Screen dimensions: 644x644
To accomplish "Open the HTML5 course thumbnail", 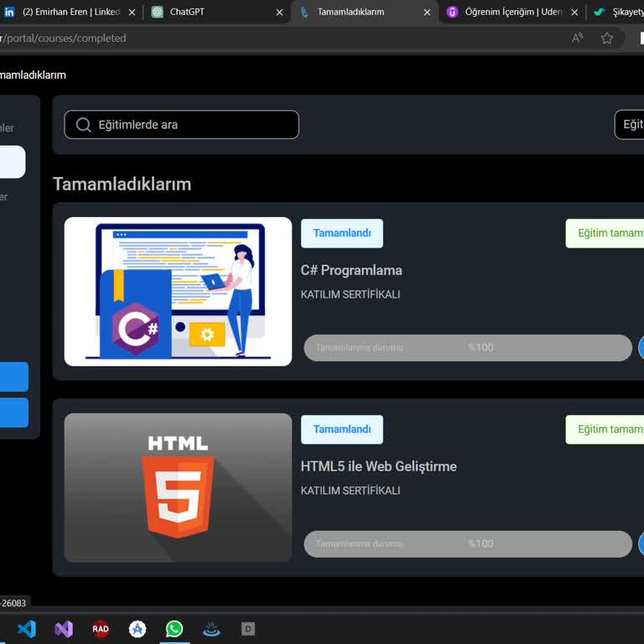I will coord(178,487).
